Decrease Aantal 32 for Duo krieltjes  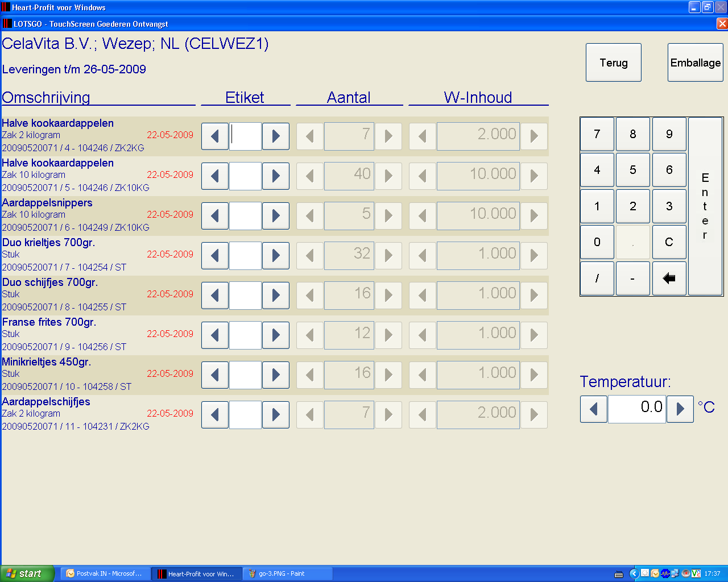[x=310, y=256]
